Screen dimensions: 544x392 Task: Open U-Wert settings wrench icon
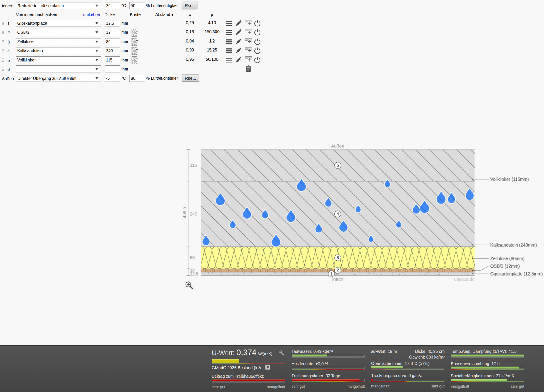[x=282, y=353]
